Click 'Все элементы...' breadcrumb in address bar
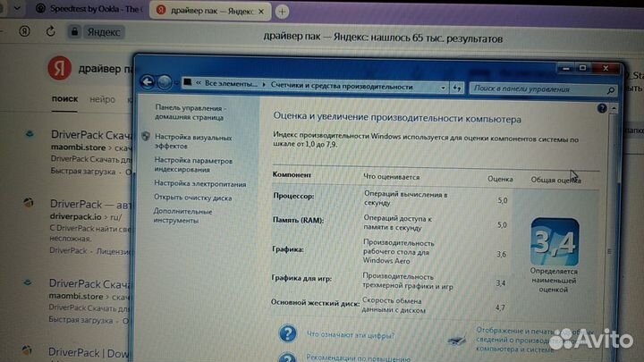This screenshot has width=644, height=362. pos(231,84)
